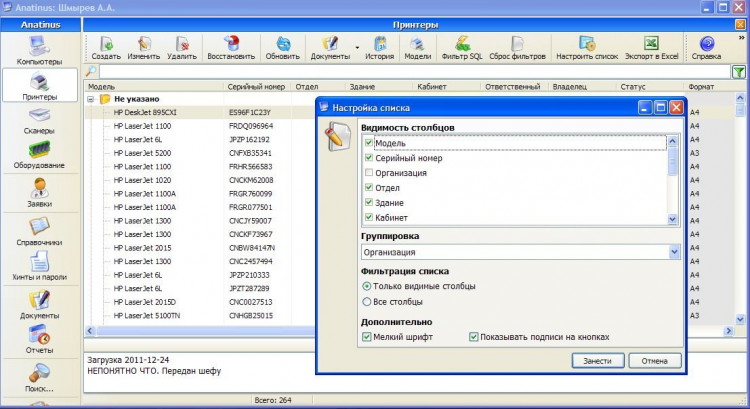The height and width of the screenshot is (409, 750).
Task: Collapse the Не указано group
Action: coord(90,99)
